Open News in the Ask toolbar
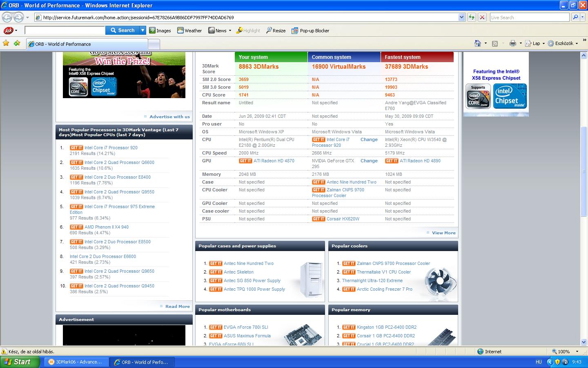 pyautogui.click(x=220, y=31)
